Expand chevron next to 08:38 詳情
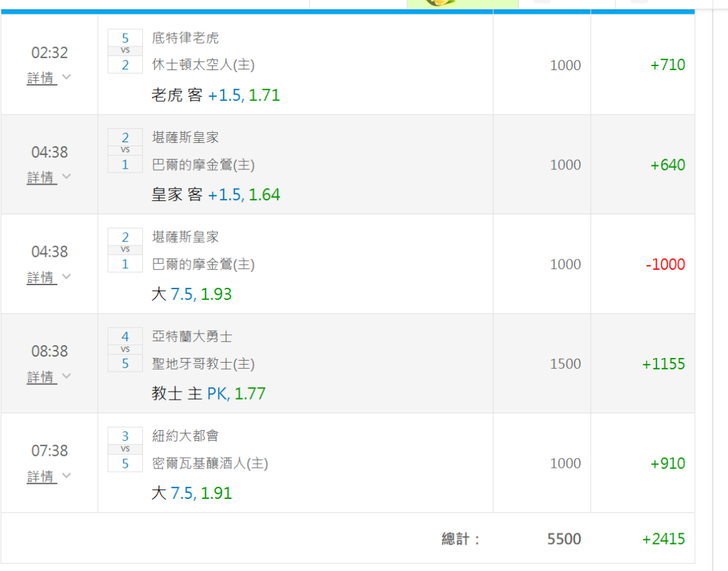728x571 pixels. pos(66,376)
